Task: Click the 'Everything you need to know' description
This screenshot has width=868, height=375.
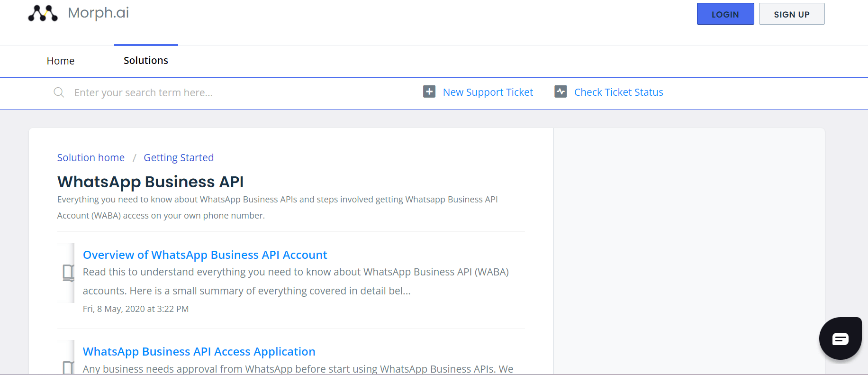Action: click(x=278, y=207)
